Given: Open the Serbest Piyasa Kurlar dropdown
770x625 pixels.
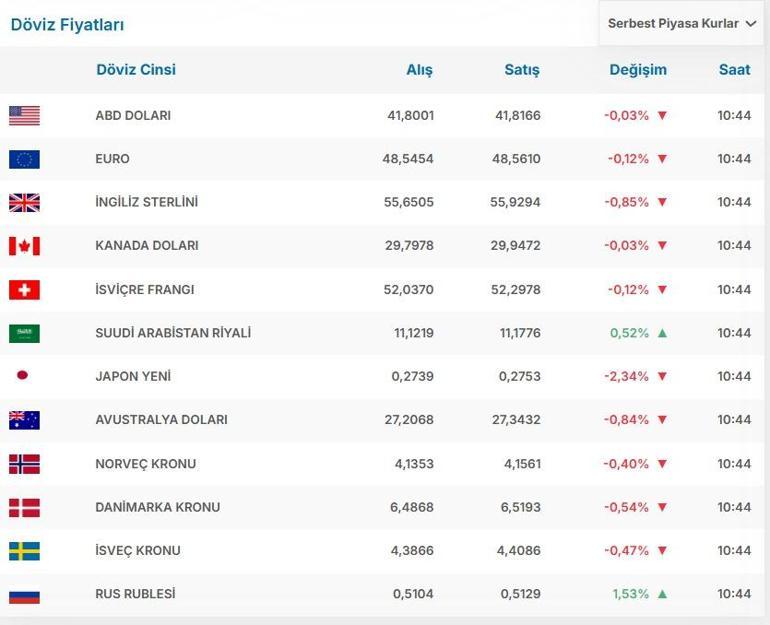Looking at the screenshot, I should click(x=682, y=23).
